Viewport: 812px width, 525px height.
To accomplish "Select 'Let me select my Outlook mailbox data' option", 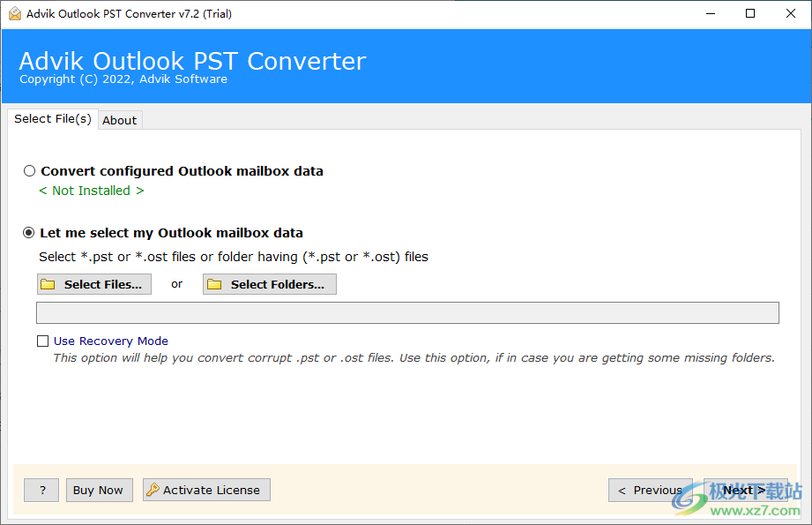I will point(29,233).
